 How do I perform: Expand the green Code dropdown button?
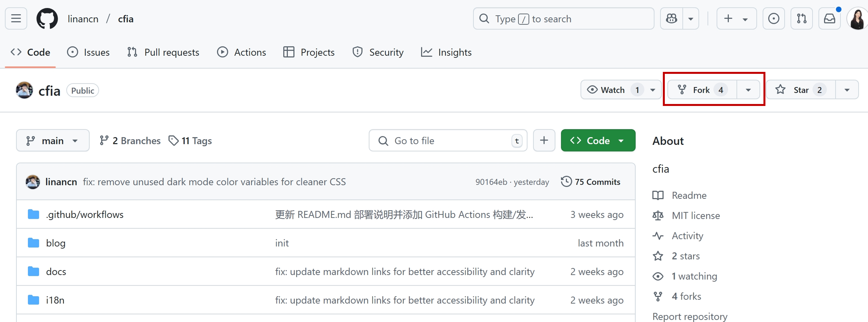click(598, 140)
